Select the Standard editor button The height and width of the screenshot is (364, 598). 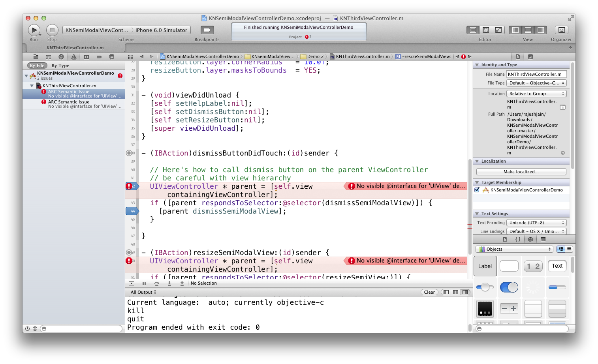[x=473, y=30]
